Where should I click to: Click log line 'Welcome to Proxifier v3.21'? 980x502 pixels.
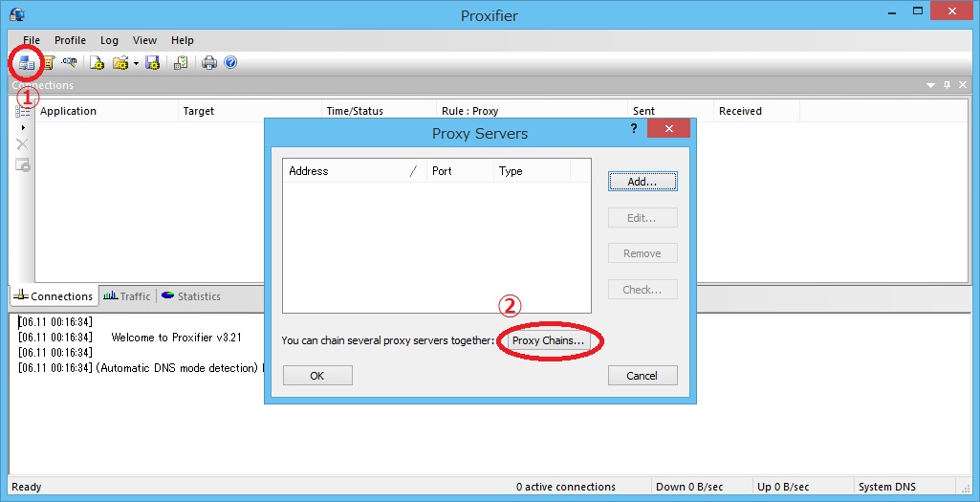coord(176,338)
